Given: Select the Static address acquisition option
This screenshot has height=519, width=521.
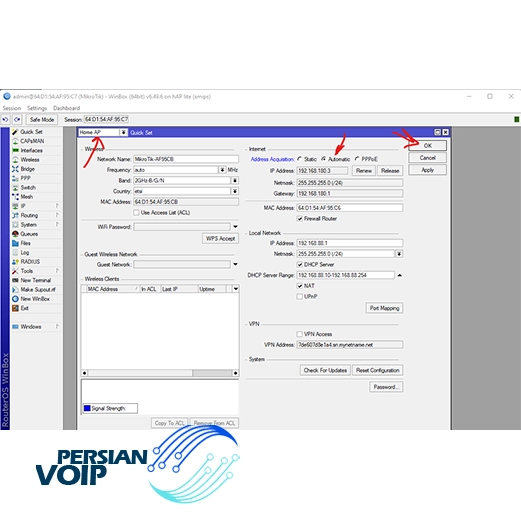Looking at the screenshot, I should point(300,159).
